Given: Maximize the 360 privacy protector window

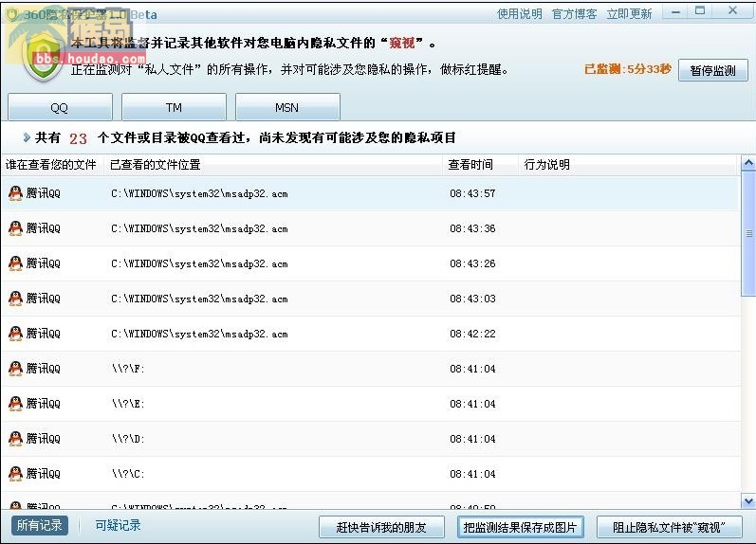Looking at the screenshot, I should tap(700, 10).
